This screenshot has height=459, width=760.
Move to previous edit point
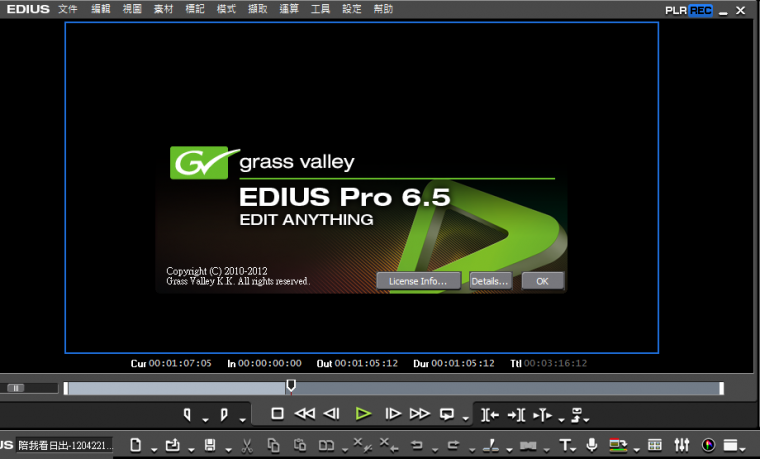pos(490,415)
